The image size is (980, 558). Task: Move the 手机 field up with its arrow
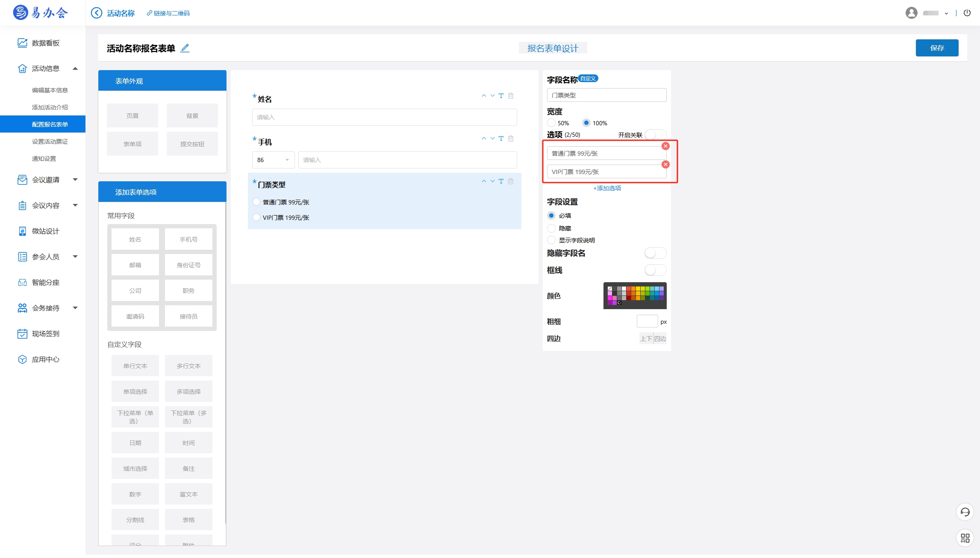pyautogui.click(x=484, y=139)
